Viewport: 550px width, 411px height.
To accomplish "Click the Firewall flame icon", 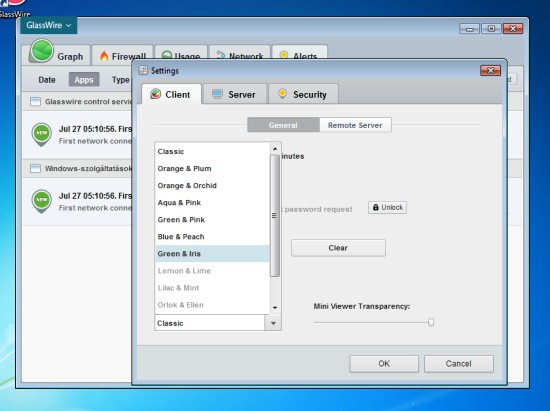I will (104, 56).
